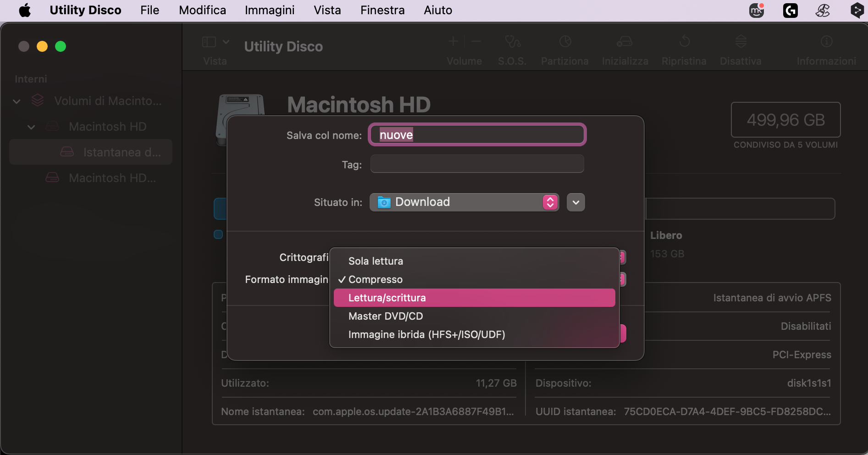Screen dimensions: 868x455
Task: Click the 'ms' status icon with the red dot in the menu bar
Action: point(757,10)
